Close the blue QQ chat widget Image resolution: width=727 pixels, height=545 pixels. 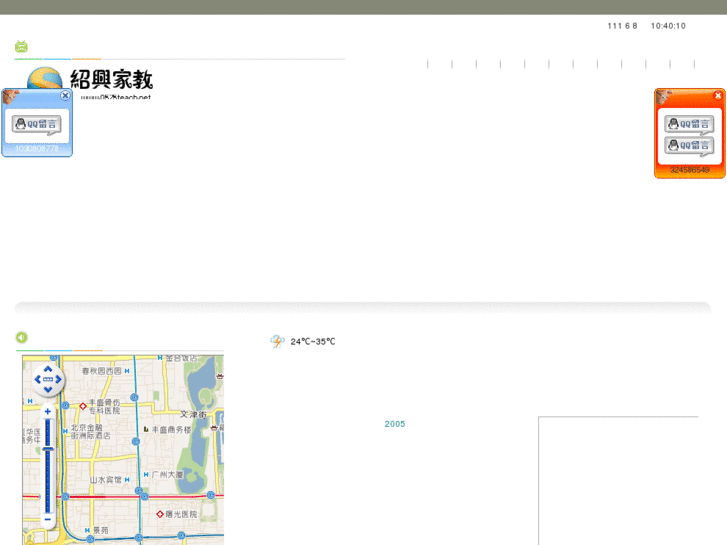pyautogui.click(x=65, y=96)
